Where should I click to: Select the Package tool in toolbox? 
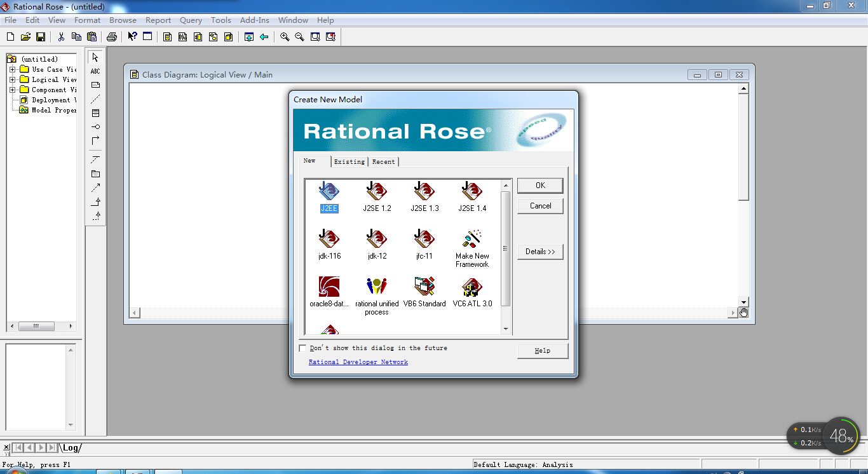click(x=95, y=173)
